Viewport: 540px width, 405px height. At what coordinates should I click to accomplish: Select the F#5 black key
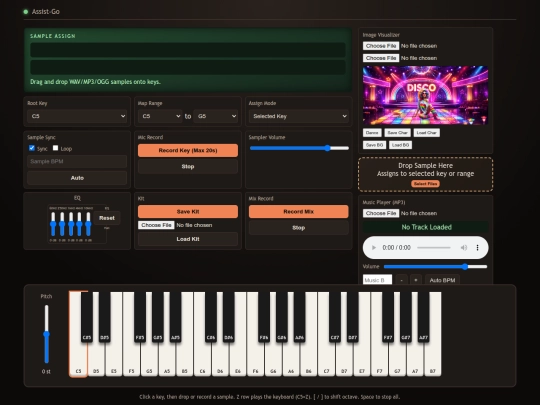[140, 317]
